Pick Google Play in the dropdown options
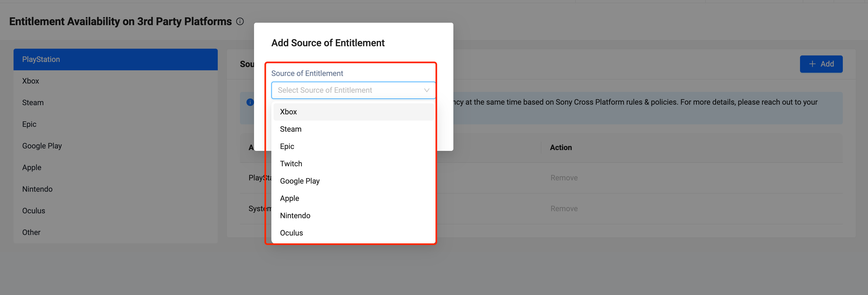This screenshot has height=295, width=868. [353, 181]
